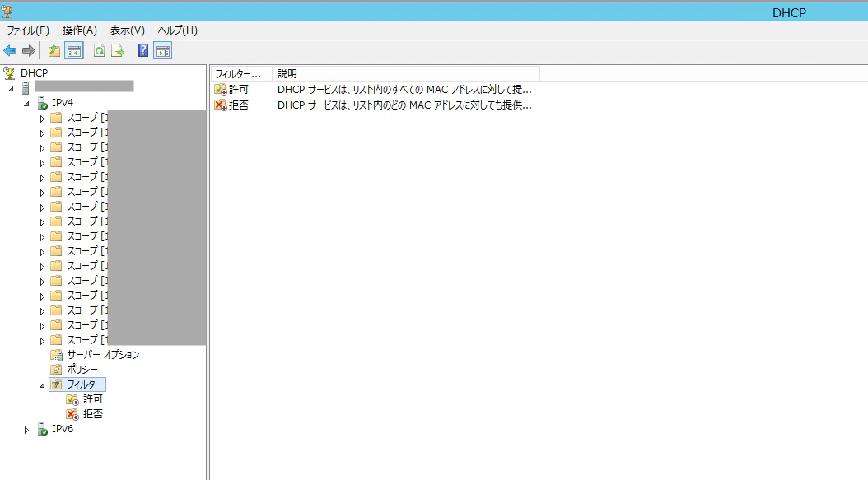Expand the IPv6 node
This screenshot has width=868, height=480.
coord(26,430)
